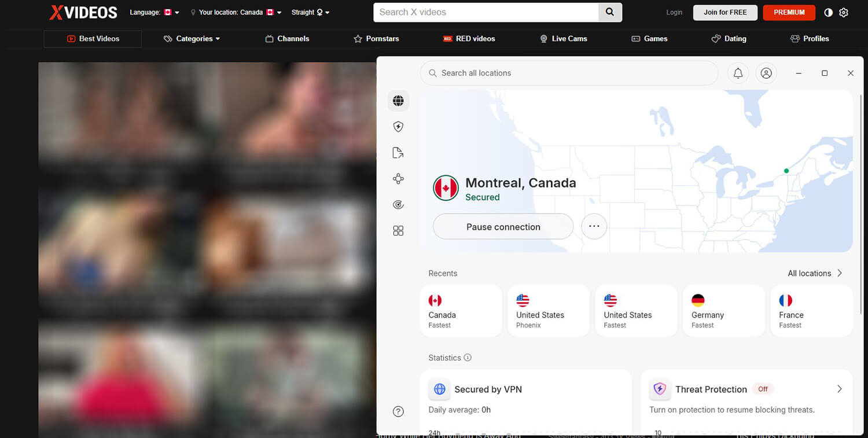Connect to Canada Fastest recent location
Screen dimensions: 868x438
(x=461, y=311)
